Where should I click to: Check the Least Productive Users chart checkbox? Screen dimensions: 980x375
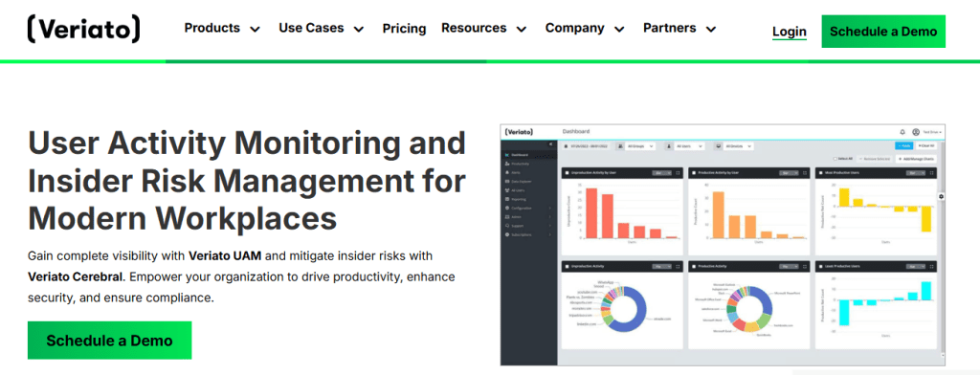(x=820, y=266)
